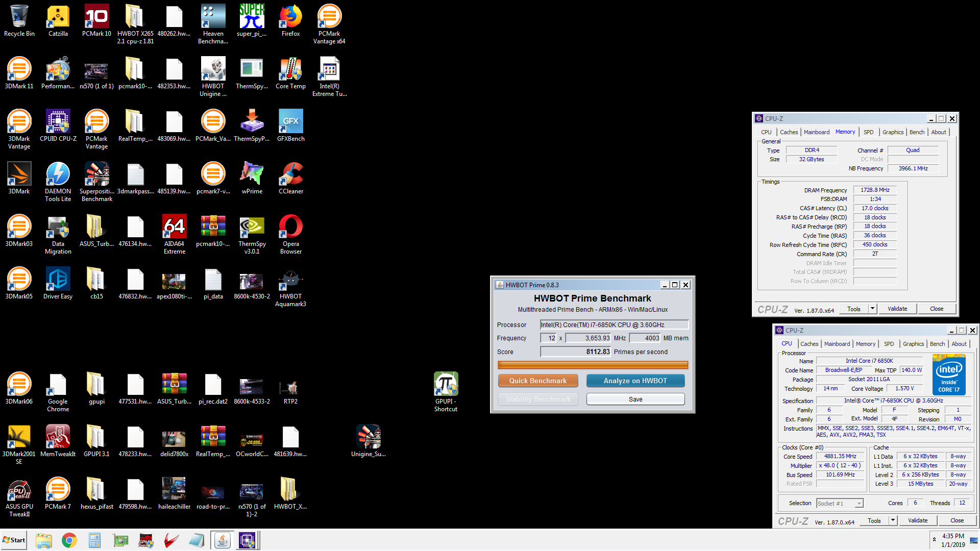
Task: Expand Tools dropdown arrow in upper CPU-Z
Action: point(872,309)
